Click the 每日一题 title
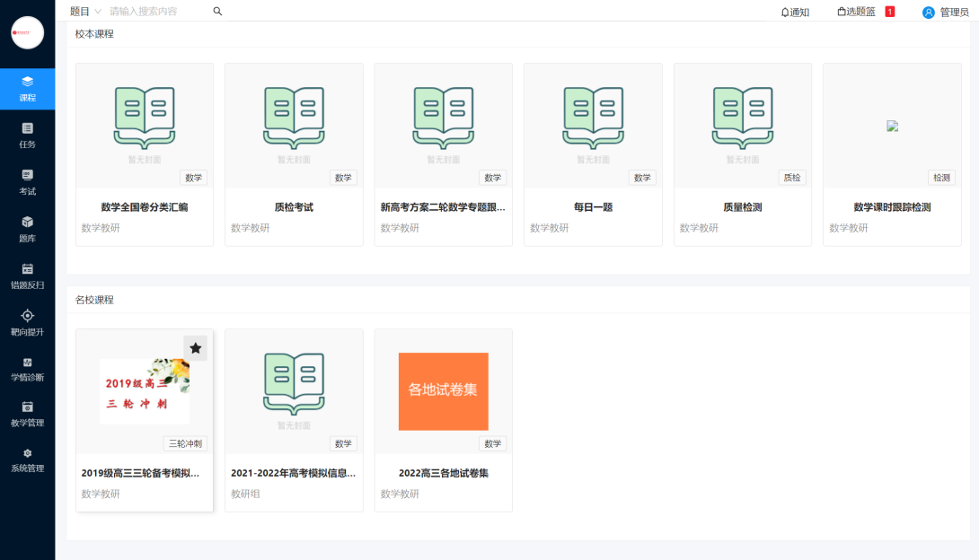This screenshot has height=560, width=979. coord(593,207)
